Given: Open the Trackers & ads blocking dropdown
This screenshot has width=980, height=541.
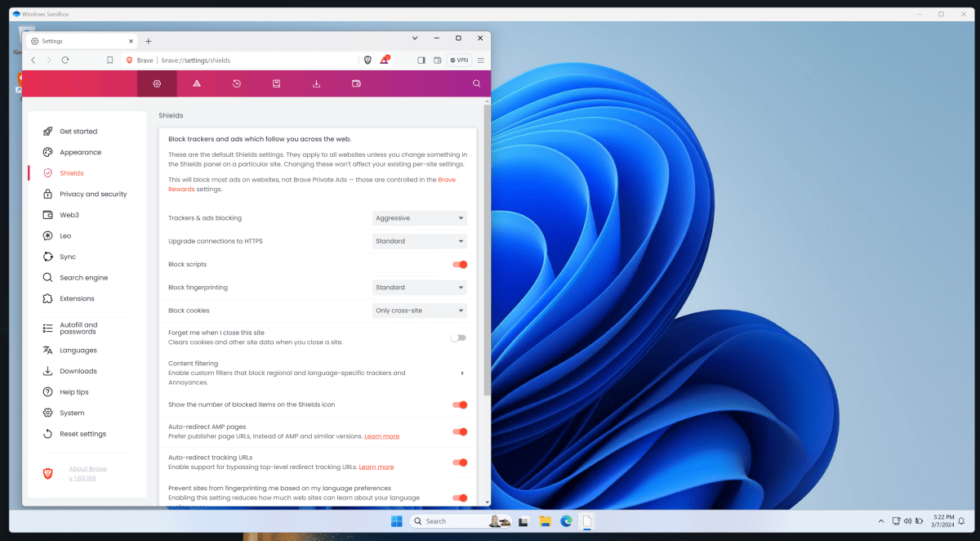Looking at the screenshot, I should (419, 217).
